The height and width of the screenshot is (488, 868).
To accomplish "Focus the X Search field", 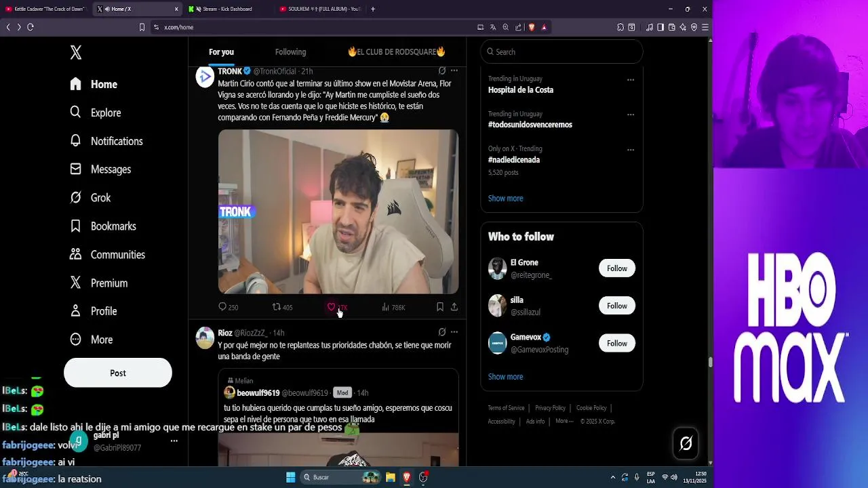I will click(x=561, y=52).
